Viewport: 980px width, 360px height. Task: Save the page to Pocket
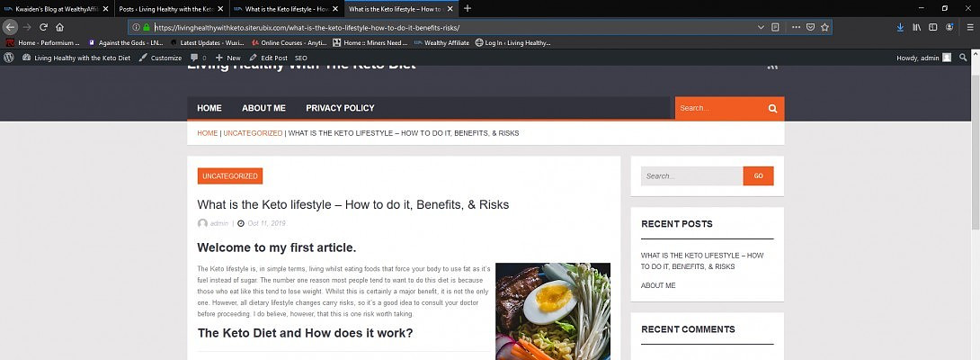(x=810, y=28)
